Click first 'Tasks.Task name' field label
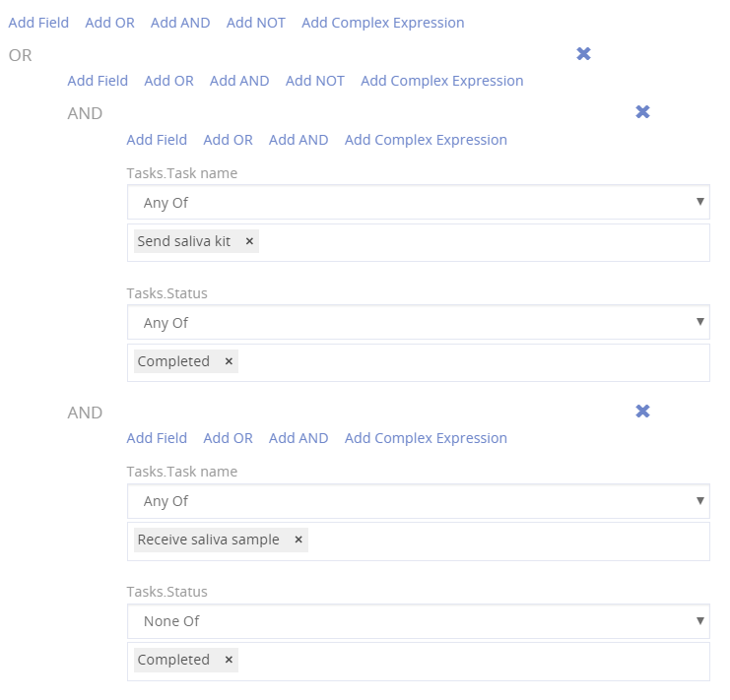The width and height of the screenshot is (730, 700). pos(182,173)
